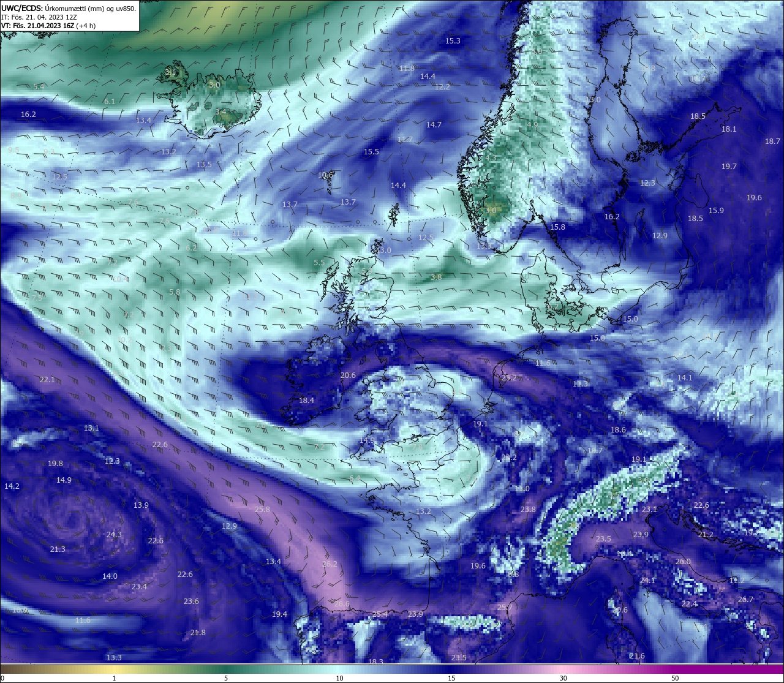Click the 26.6 map value
The image size is (784, 683).
click(x=342, y=604)
